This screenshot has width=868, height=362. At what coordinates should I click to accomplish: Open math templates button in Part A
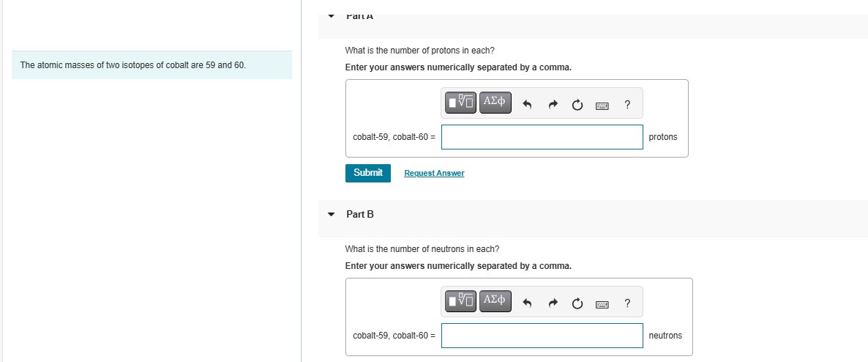tap(460, 103)
